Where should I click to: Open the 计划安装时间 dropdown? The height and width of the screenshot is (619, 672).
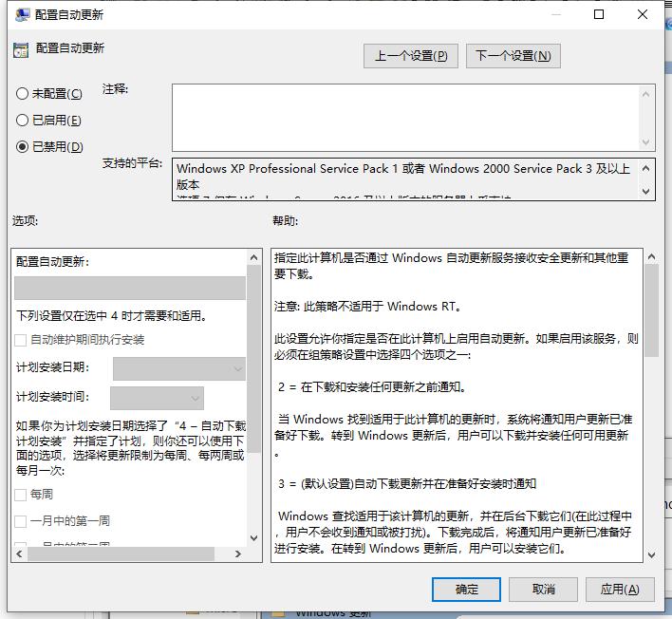point(157,398)
